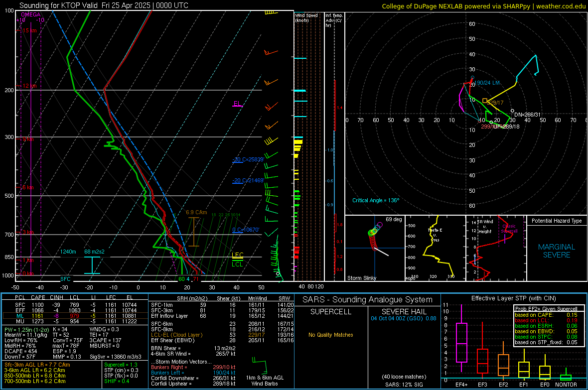This screenshot has width=588, height=390.
Task: Click the Effective Layer STP (with CIN) title
Action: 514,298
